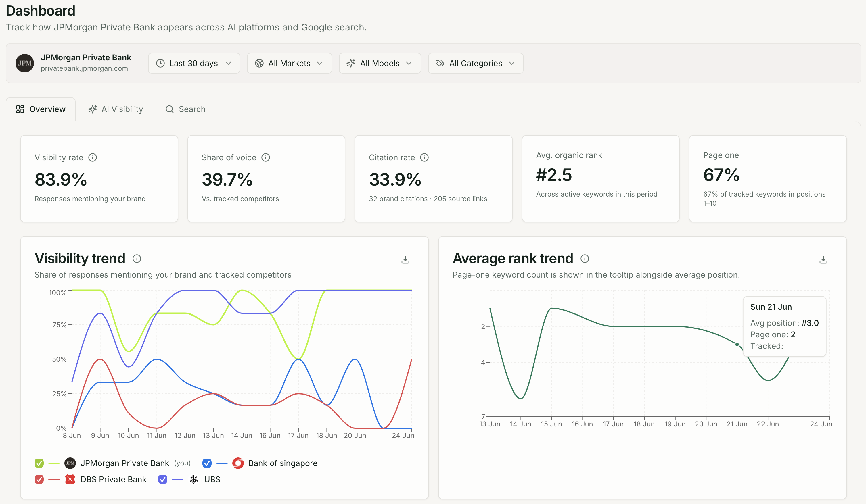This screenshot has width=866, height=504.
Task: Download the Average rank trend chart
Action: (823, 260)
